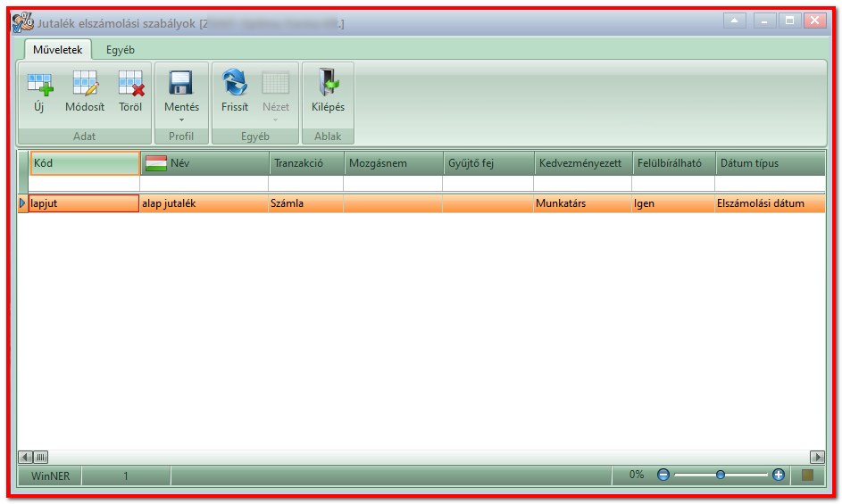Expand the Nézet dropdown arrow
The width and height of the screenshot is (842, 504).
point(276,120)
